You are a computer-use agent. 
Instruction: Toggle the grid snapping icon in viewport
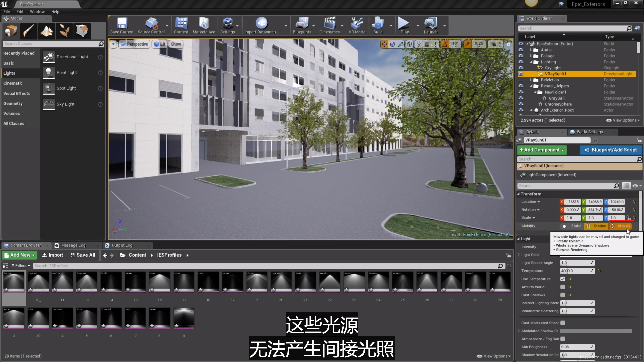(427, 44)
